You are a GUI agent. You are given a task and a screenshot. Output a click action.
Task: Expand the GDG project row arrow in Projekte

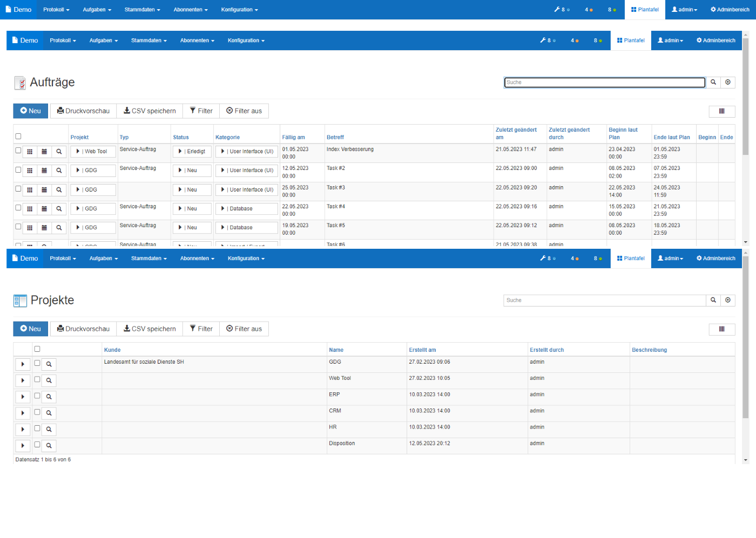pos(23,364)
